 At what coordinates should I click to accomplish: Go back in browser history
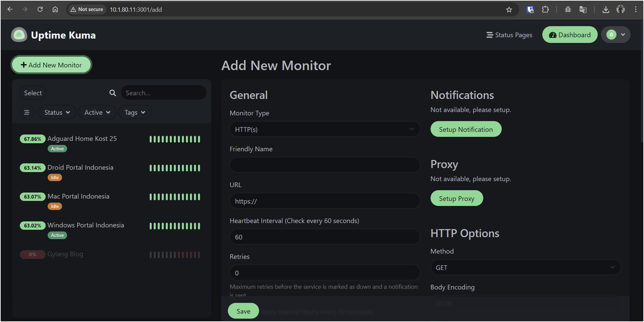pos(10,9)
